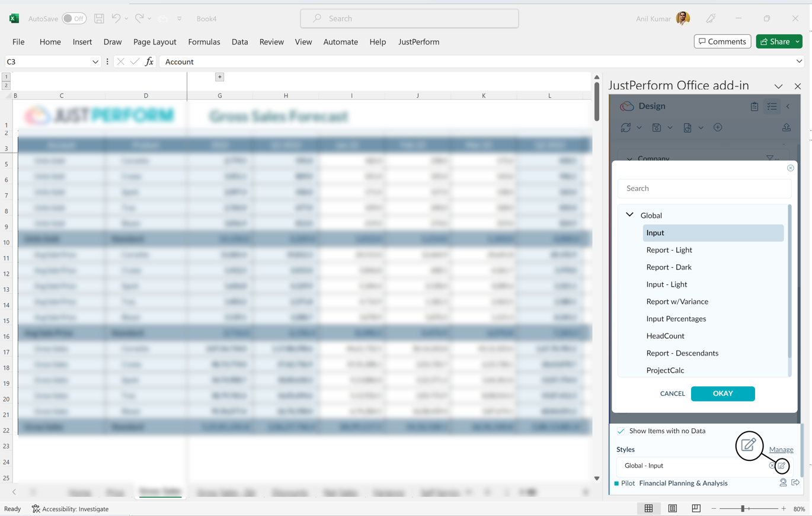Click the save icon in JustPerform panel
812x516 pixels.
657,127
